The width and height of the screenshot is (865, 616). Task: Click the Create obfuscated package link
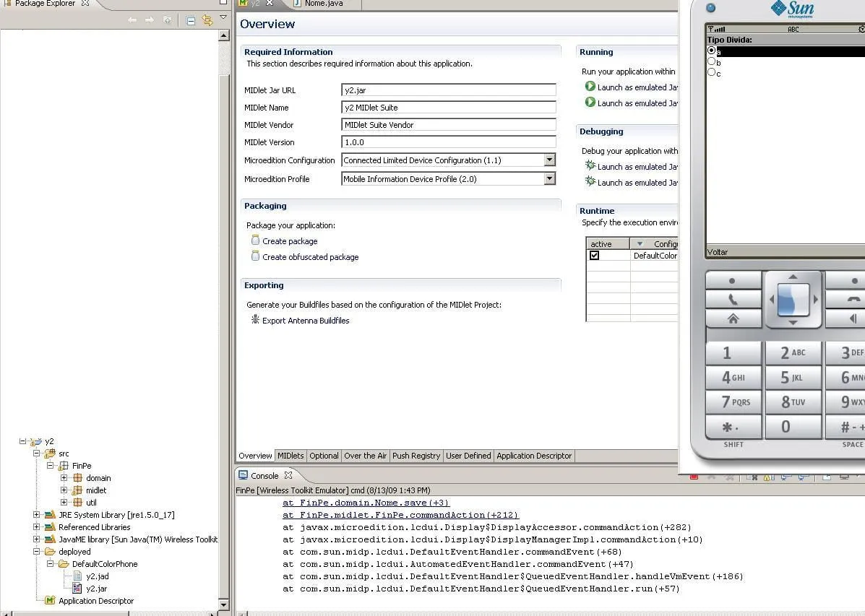click(310, 257)
